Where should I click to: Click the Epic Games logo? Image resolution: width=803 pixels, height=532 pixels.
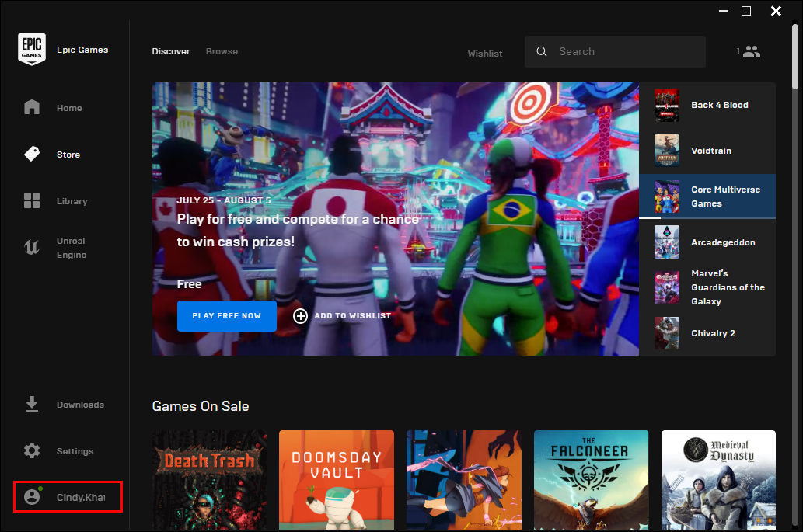(32, 50)
